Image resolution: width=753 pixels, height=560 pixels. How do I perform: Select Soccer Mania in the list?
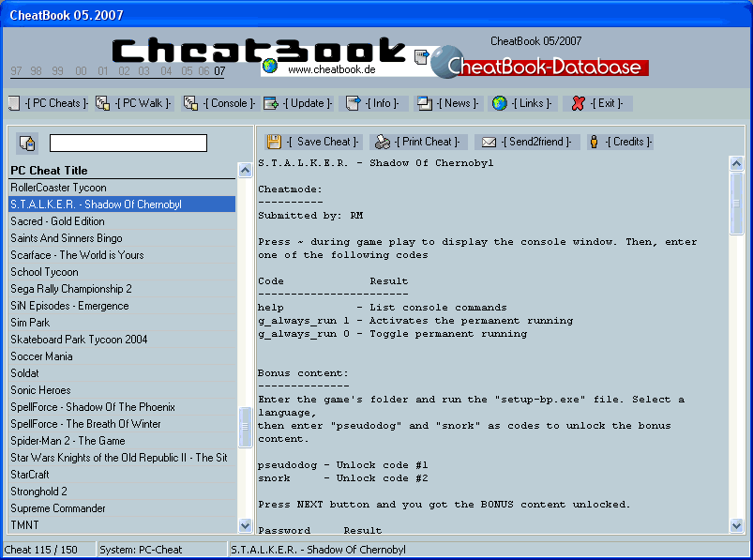(x=122, y=356)
